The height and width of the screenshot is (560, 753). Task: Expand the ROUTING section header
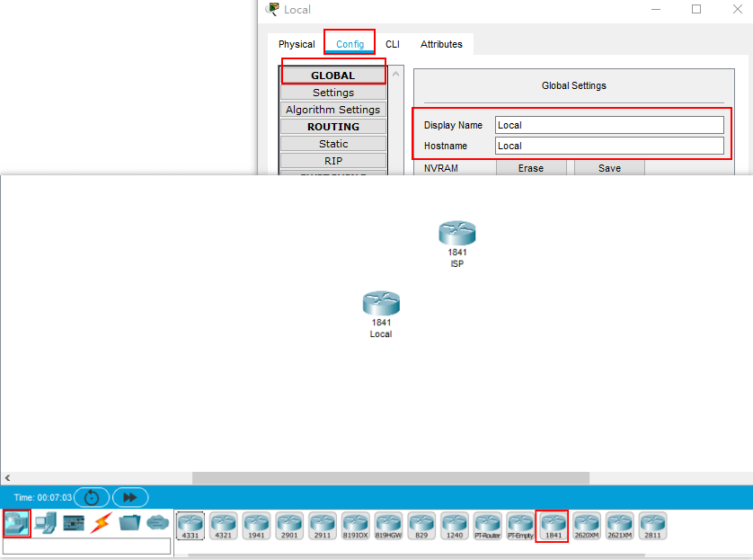(333, 127)
